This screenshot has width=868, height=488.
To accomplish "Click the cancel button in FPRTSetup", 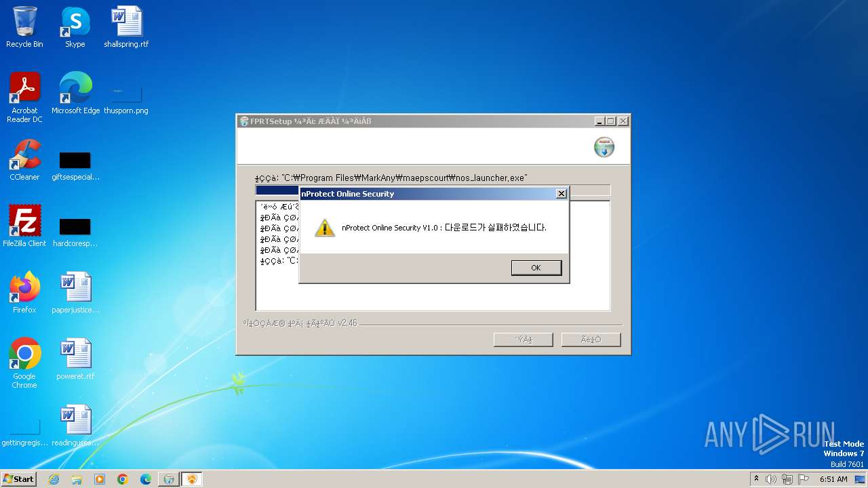I will 591,340.
